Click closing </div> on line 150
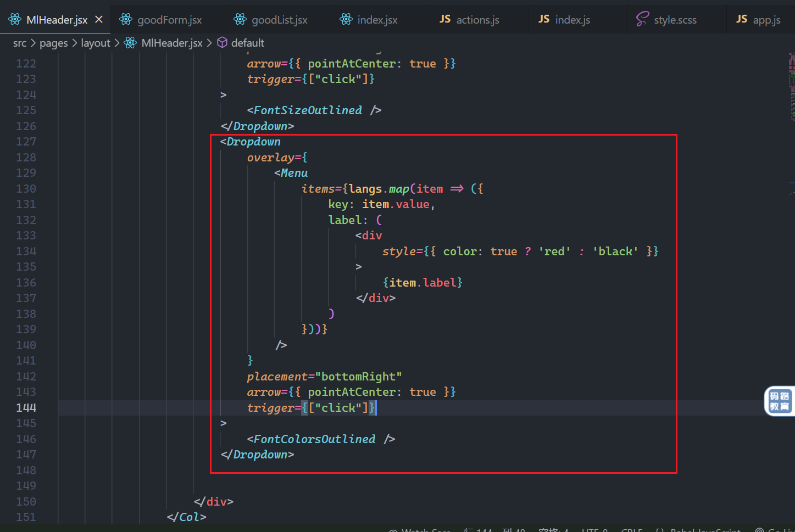 pos(213,502)
